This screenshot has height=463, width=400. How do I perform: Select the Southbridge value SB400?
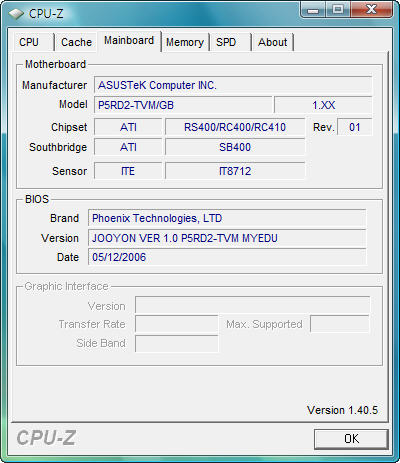(235, 147)
